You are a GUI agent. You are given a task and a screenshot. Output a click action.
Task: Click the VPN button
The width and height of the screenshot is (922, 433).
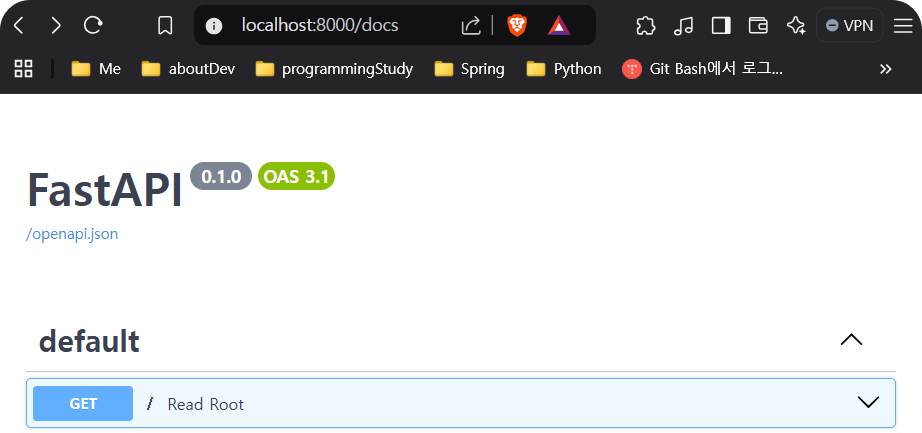click(850, 25)
